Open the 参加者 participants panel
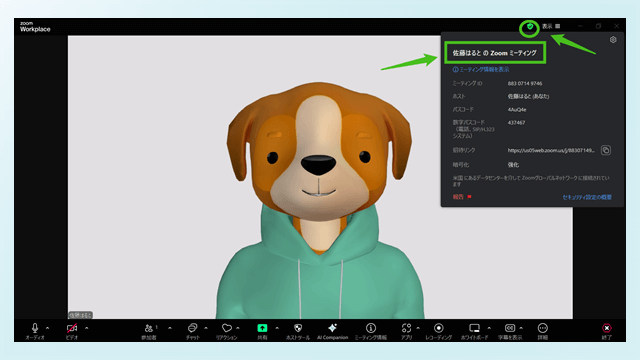Screen dimensions: 640x360 pos(149,331)
